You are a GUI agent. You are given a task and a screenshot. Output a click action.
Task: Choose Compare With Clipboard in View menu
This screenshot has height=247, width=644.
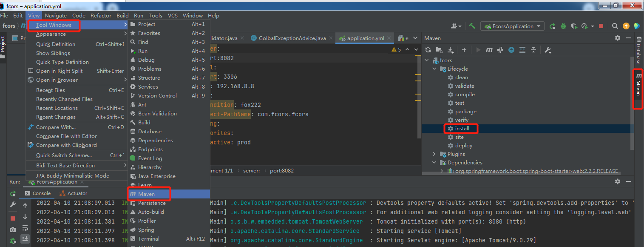[77, 145]
